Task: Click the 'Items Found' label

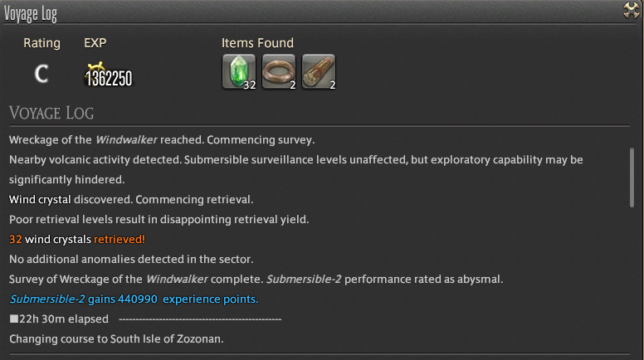Action: [x=257, y=43]
